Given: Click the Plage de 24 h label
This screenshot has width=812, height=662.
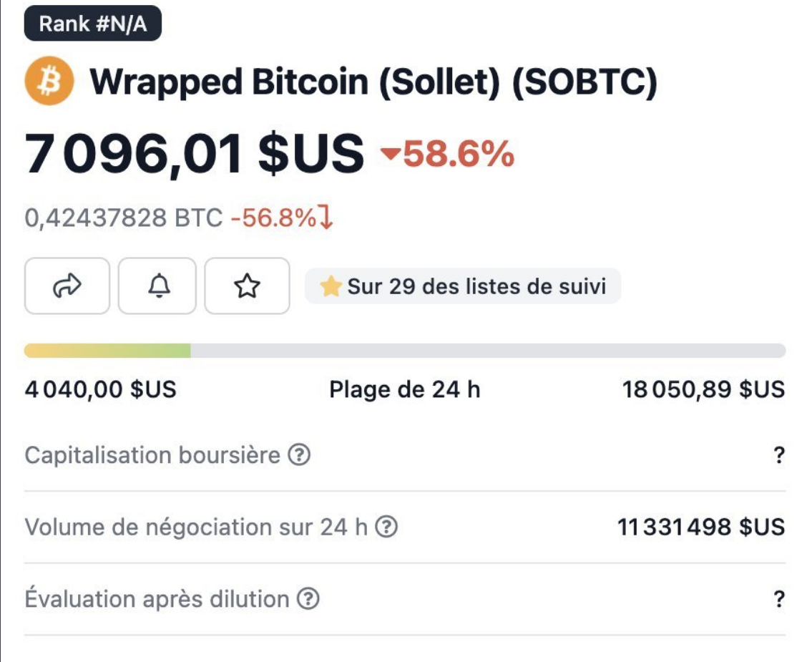Looking at the screenshot, I should (405, 390).
